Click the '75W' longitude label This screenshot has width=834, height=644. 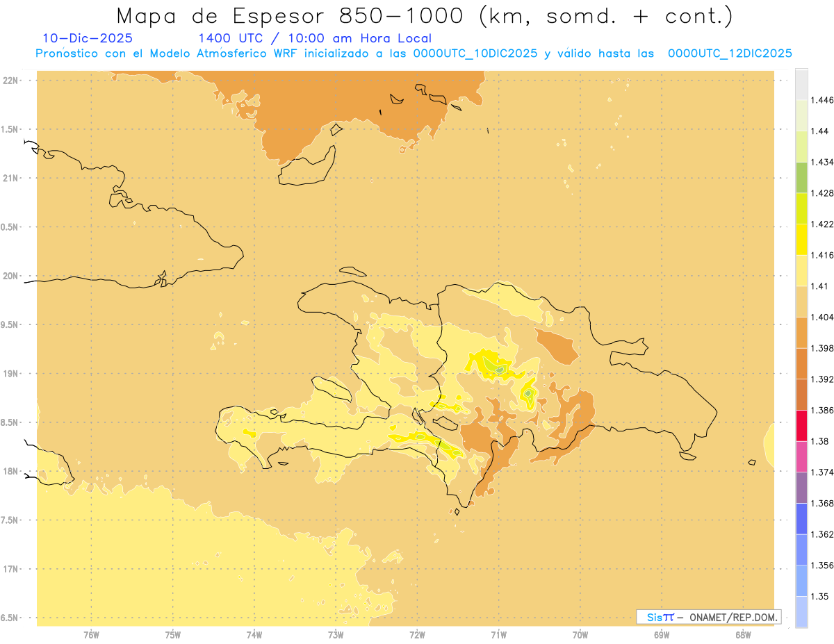point(173,636)
